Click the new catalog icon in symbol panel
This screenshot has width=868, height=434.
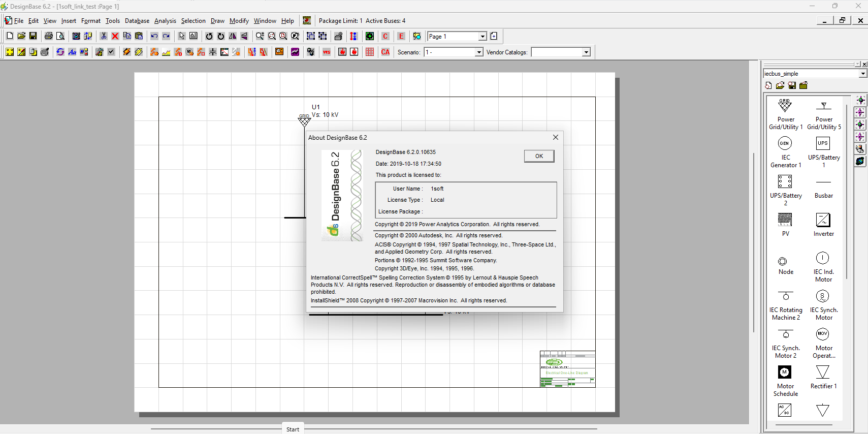[768, 85]
